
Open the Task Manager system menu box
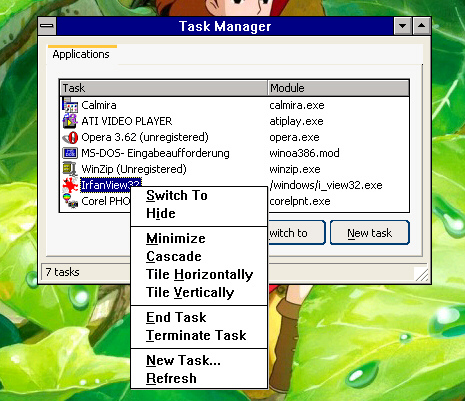47,26
